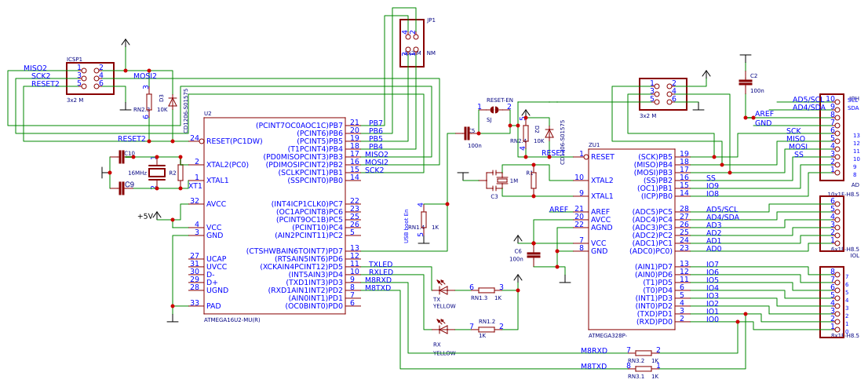The width and height of the screenshot is (868, 387).
Task: Click the IO8 net label
Action: pyautogui.click(x=713, y=193)
